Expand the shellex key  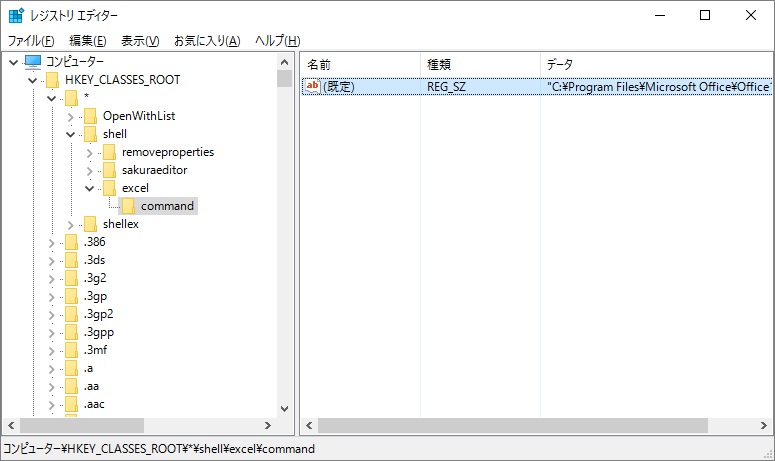click(x=70, y=225)
